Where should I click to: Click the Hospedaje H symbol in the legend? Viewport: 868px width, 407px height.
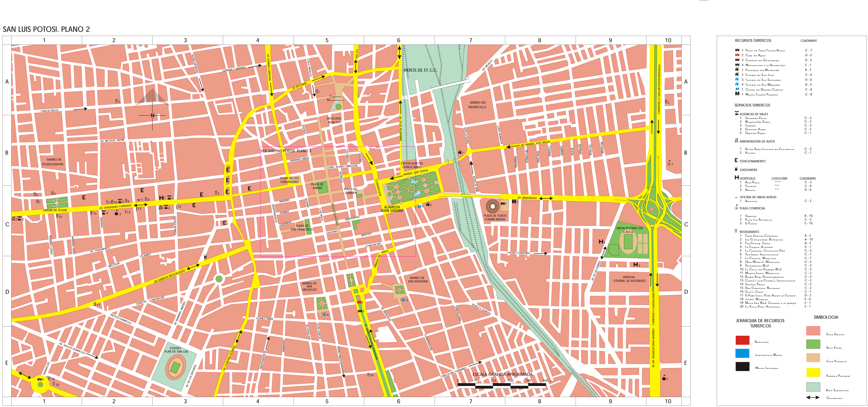tap(737, 178)
